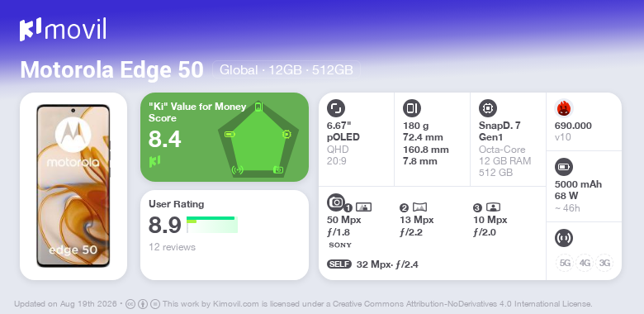Click the AnTuTu benchmark red icon
Screen dimensions: 644x314
point(564,108)
